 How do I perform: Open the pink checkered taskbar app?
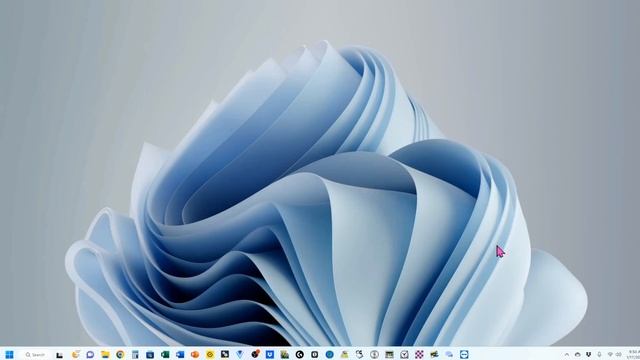[419, 354]
